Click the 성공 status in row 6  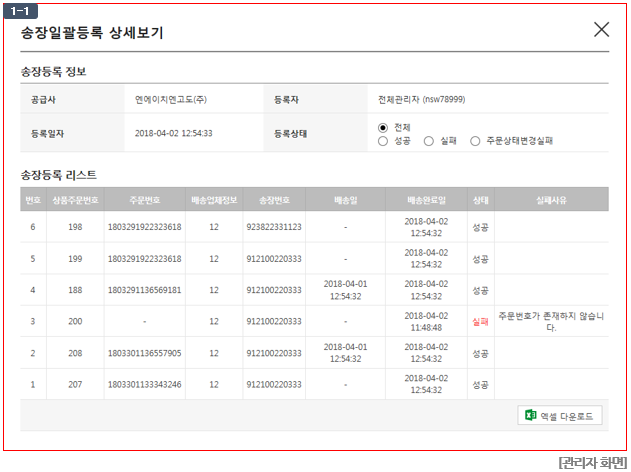coord(480,227)
